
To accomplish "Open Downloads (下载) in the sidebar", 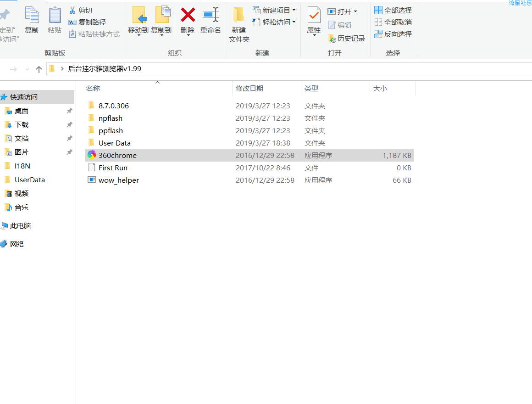I will (x=22, y=124).
